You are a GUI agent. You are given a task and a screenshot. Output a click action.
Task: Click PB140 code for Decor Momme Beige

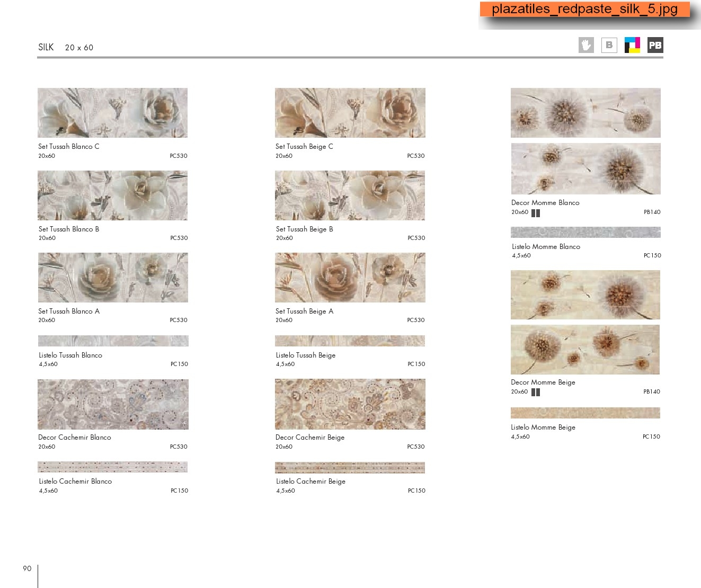pos(652,392)
